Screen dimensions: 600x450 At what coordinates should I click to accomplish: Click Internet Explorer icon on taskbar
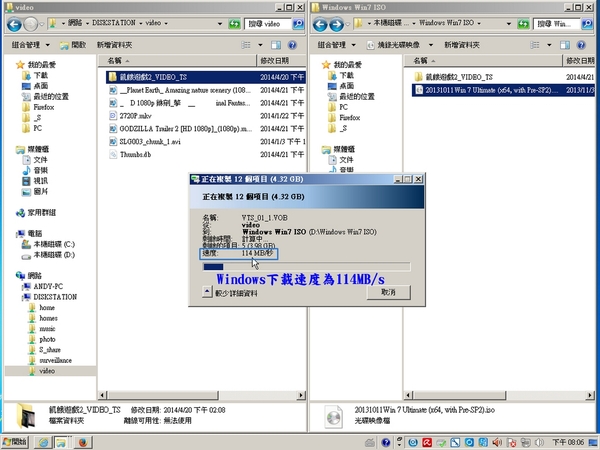[43, 442]
